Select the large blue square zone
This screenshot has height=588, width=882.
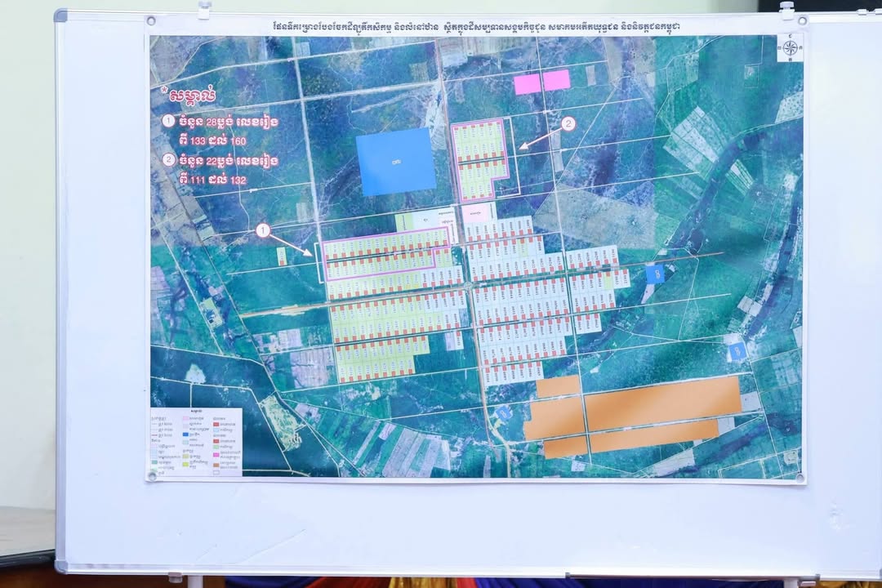[x=396, y=161]
